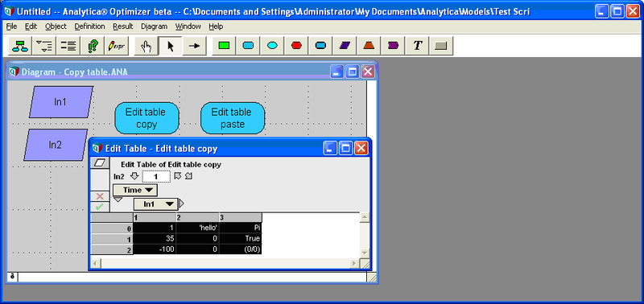Maximize the Diagram - Copy table.ANA window
This screenshot has height=304, width=644.
click(x=353, y=72)
